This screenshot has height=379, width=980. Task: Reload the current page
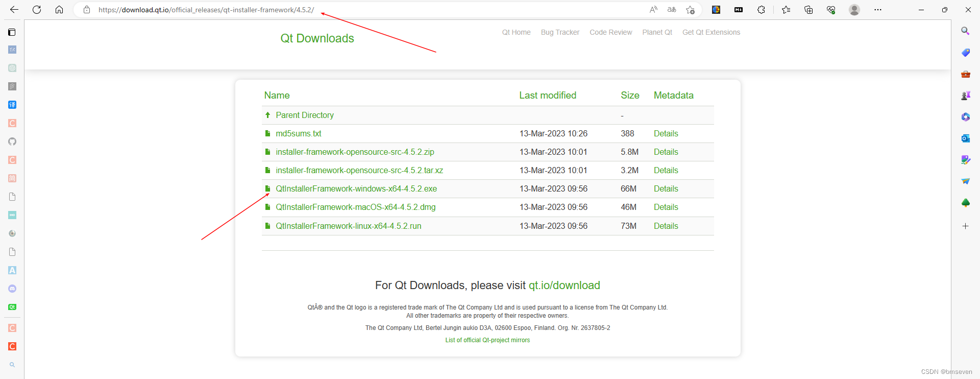point(37,10)
